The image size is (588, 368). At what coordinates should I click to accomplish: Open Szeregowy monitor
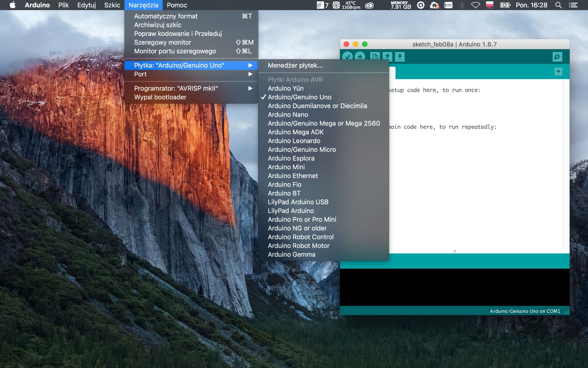191,42
